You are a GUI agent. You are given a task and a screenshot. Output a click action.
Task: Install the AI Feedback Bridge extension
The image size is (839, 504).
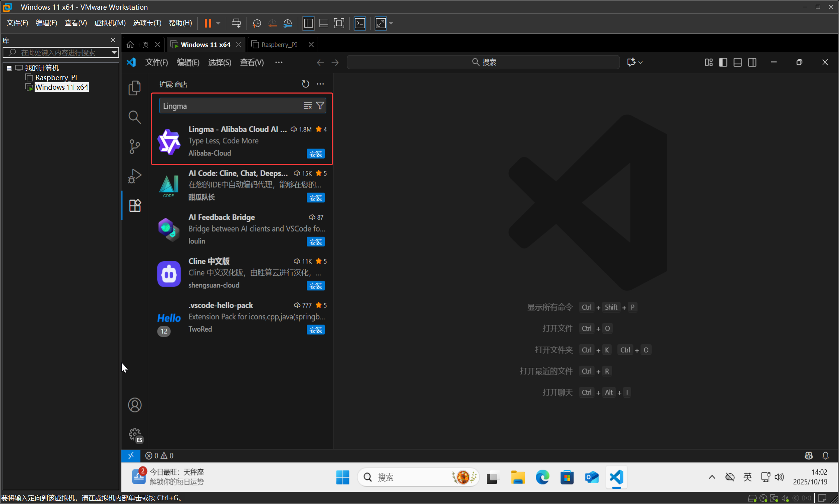315,242
